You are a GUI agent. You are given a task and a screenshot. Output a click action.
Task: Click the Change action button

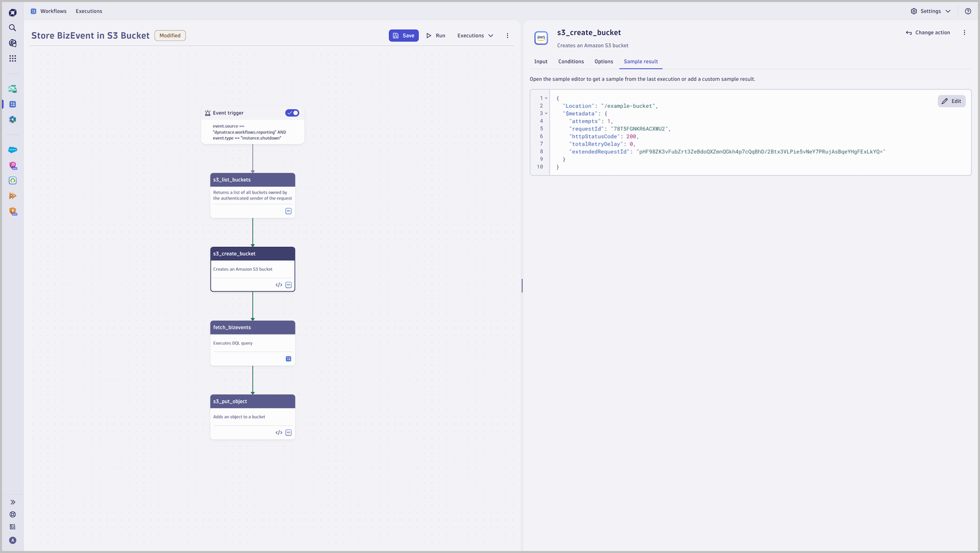click(928, 32)
